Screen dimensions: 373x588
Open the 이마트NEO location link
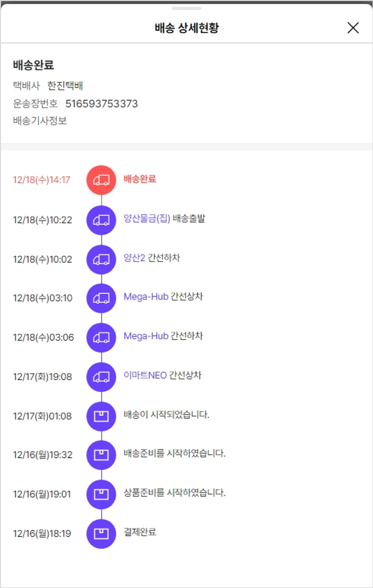pos(145,376)
